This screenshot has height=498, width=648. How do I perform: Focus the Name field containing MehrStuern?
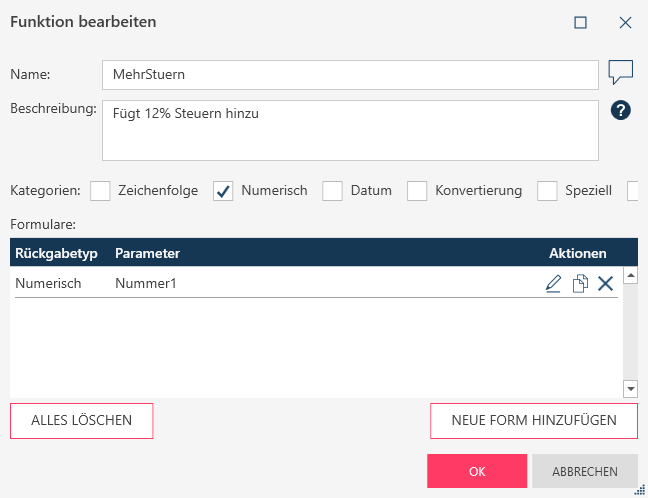(x=350, y=74)
